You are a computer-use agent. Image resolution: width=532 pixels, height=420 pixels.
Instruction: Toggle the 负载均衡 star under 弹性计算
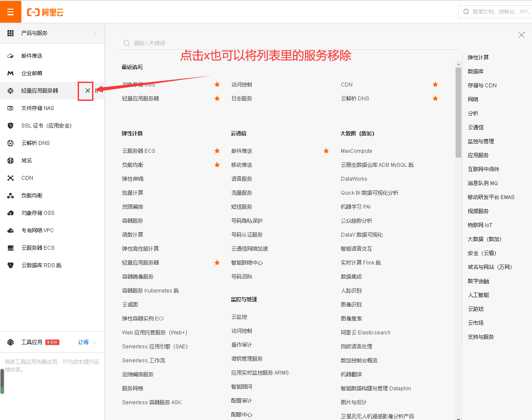217,165
